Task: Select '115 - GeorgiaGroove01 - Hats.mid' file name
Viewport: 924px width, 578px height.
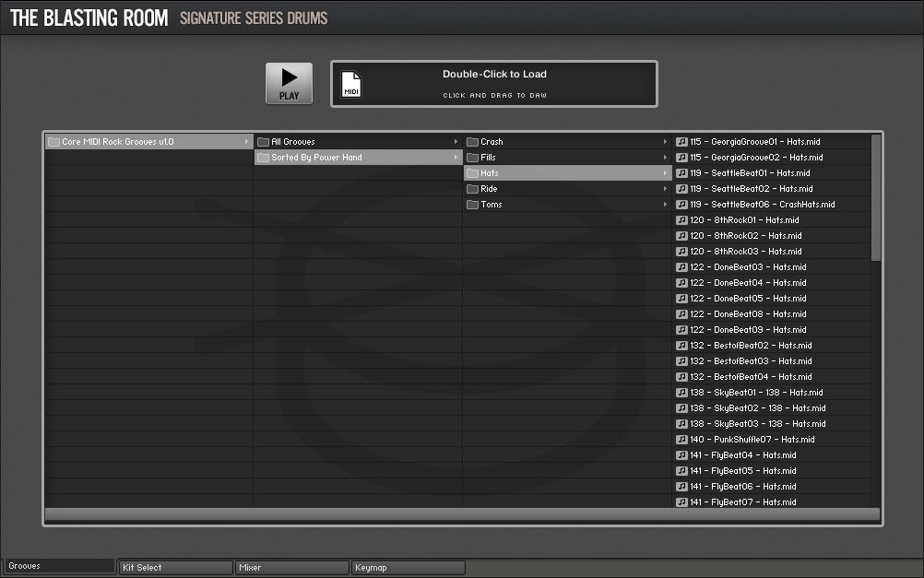Action: pyautogui.click(x=755, y=141)
